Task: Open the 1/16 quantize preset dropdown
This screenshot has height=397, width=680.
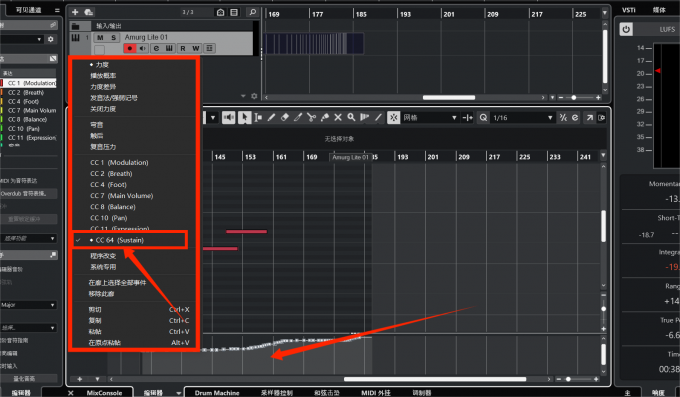Action: (x=523, y=118)
